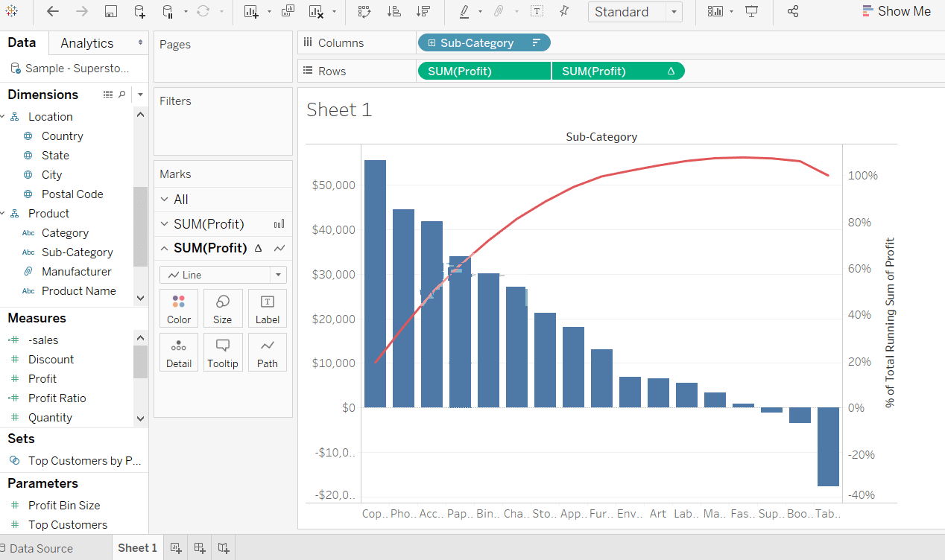This screenshot has height=560, width=945.
Task: Click the Group members paperclip icon
Action: [x=499, y=11]
